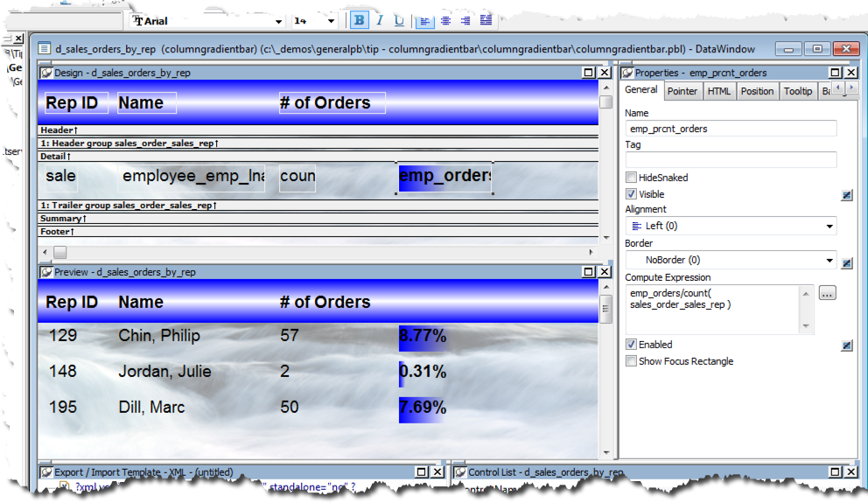Select the Rep ID header label in Design
The height and width of the screenshot is (503, 868).
point(76,103)
